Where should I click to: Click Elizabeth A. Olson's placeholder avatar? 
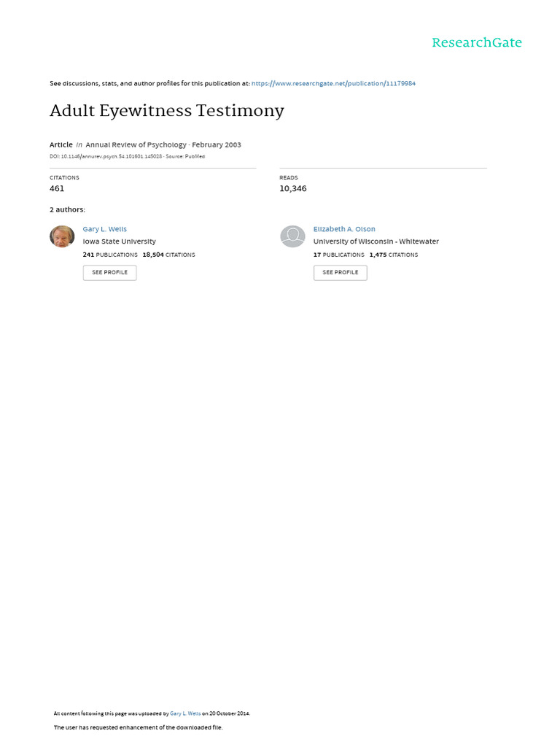click(x=292, y=236)
